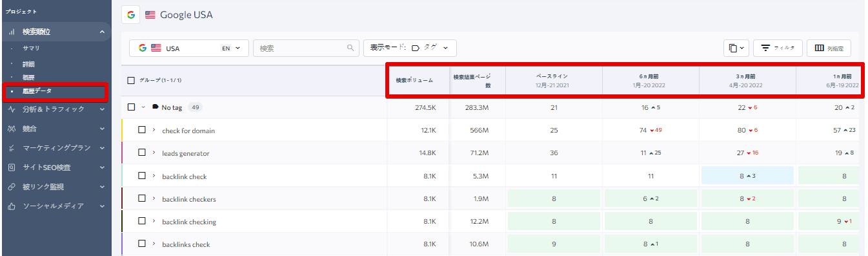Expand the サイトSEO検査 menu section
The height and width of the screenshot is (256, 868).
tap(102, 167)
